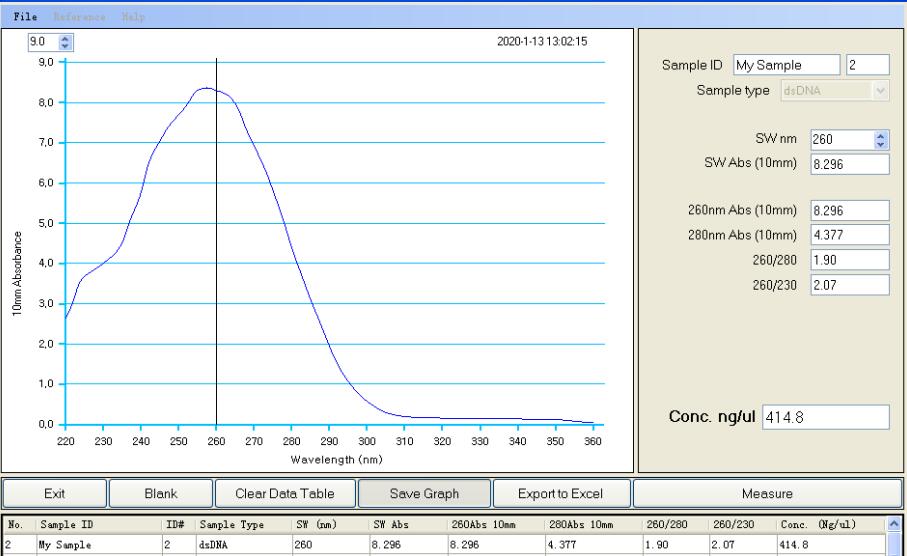Select the 'dsDNA' cell in data table
Screen dimensions: 907x556
243,544
